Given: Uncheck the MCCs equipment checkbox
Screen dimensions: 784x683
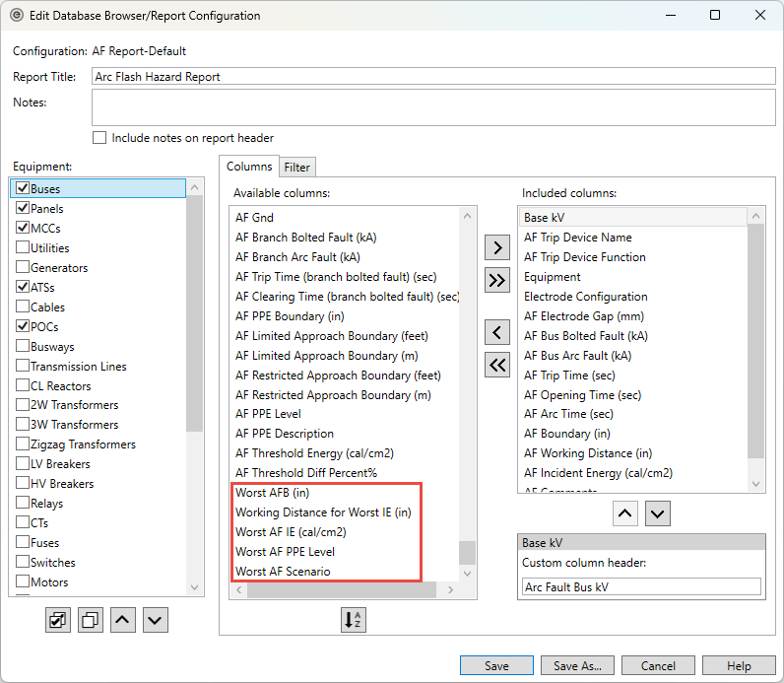Looking at the screenshot, I should [x=23, y=228].
